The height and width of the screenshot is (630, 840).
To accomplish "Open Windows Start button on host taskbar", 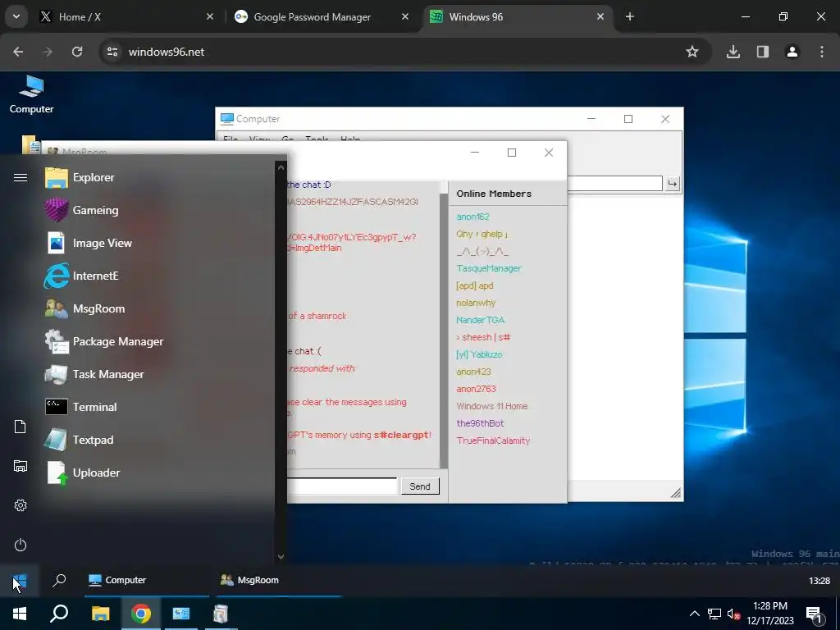I will pos(20,614).
